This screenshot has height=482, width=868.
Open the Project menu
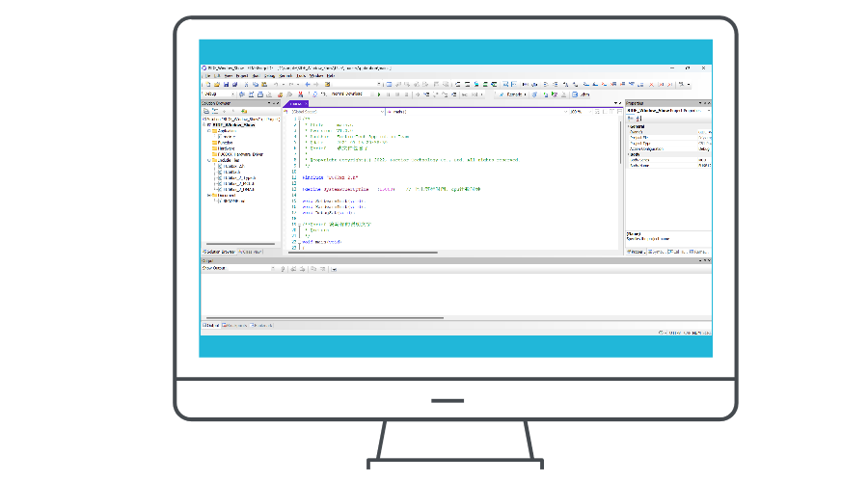(x=244, y=75)
